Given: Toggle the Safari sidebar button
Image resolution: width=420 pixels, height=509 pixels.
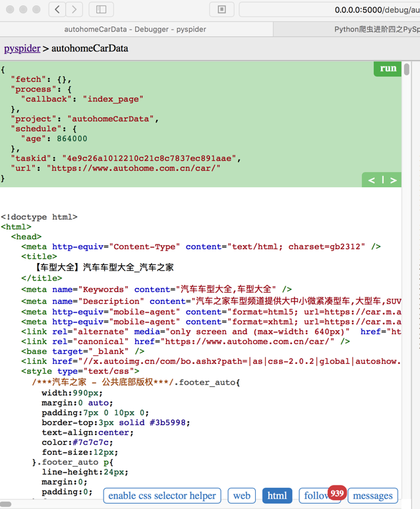Looking at the screenshot, I should 101,9.
